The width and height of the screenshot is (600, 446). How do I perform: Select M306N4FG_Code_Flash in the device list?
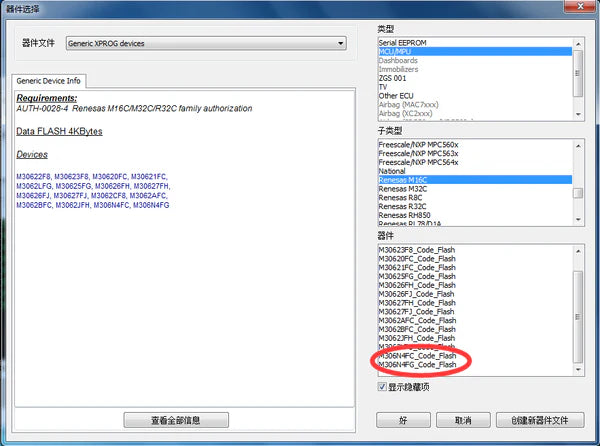click(475, 365)
